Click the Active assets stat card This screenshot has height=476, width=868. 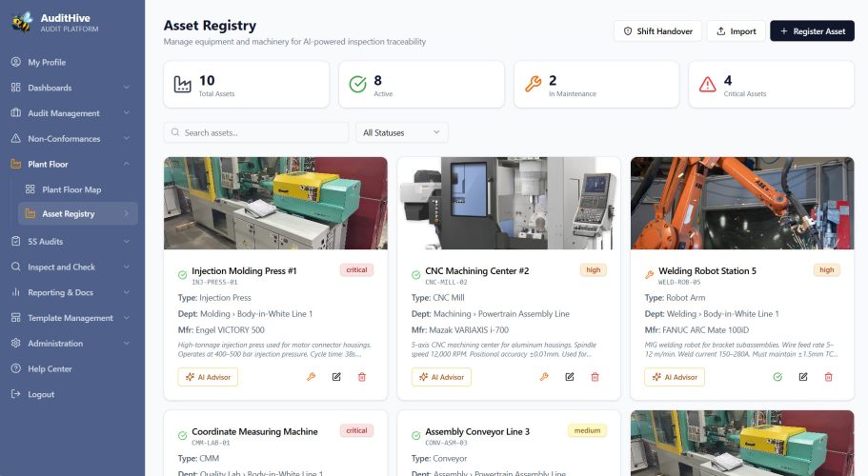click(421, 84)
